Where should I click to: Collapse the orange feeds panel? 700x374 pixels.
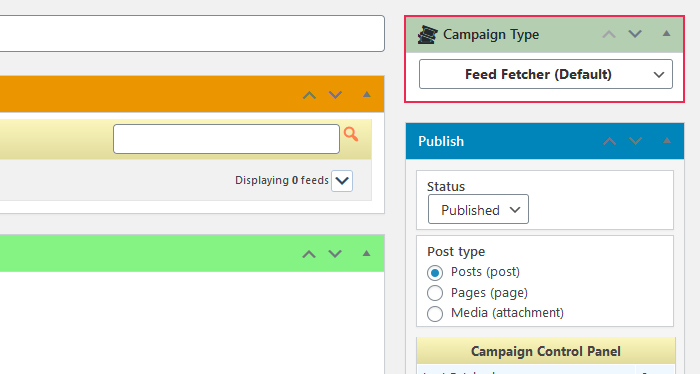[x=367, y=94]
